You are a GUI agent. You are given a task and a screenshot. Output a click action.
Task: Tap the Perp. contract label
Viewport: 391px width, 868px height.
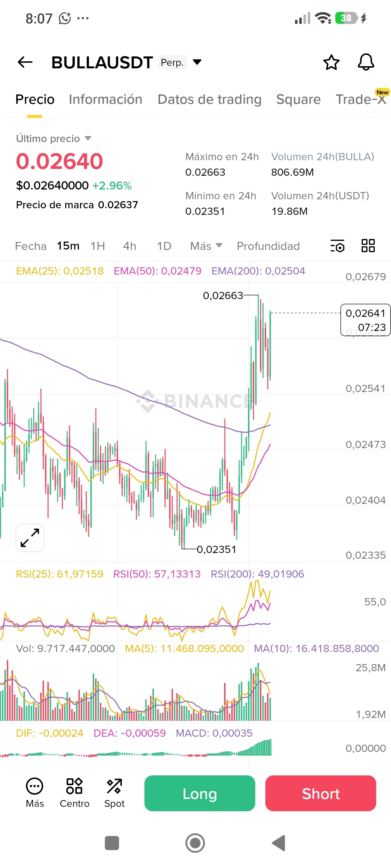pos(172,62)
